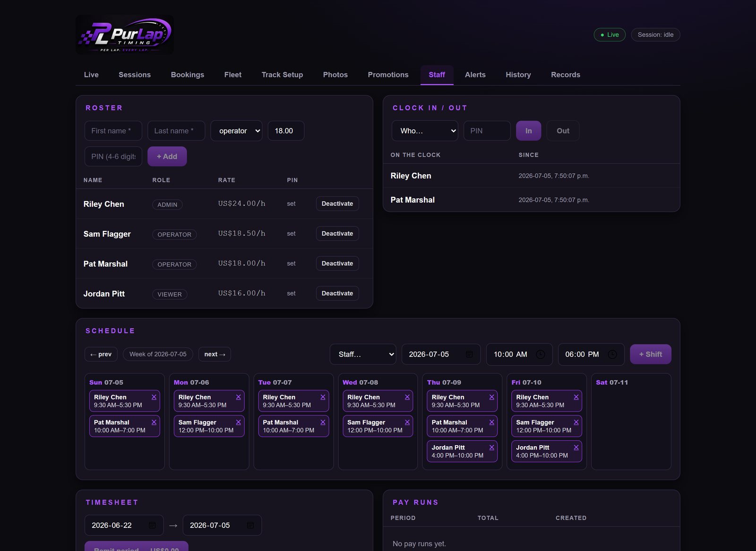This screenshot has width=756, height=551.
Task: Go to the Promotions tab
Action: pyautogui.click(x=388, y=75)
